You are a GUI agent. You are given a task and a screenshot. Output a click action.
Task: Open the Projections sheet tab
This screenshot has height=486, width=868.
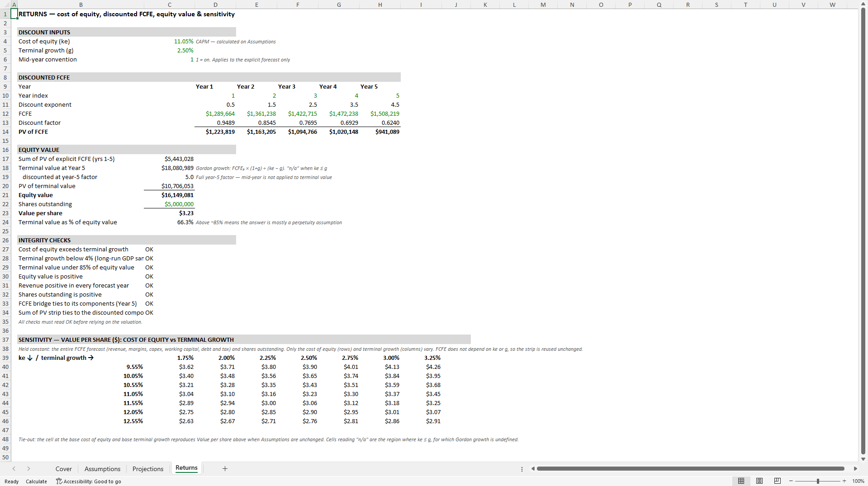[x=148, y=469]
